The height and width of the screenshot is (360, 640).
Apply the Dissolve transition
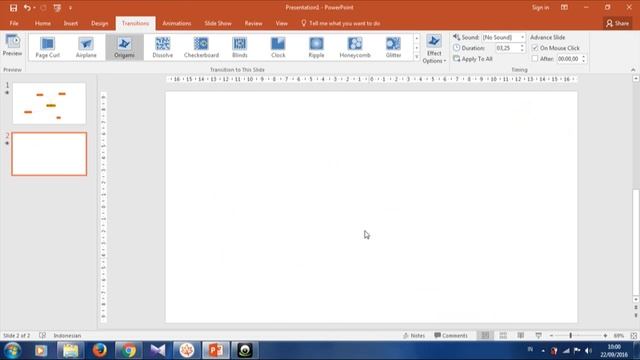(x=162, y=47)
